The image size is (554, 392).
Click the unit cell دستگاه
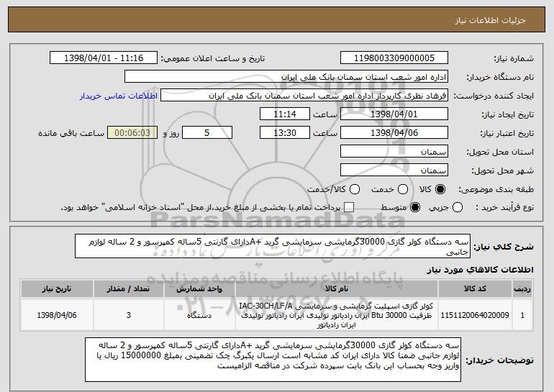pos(199,315)
